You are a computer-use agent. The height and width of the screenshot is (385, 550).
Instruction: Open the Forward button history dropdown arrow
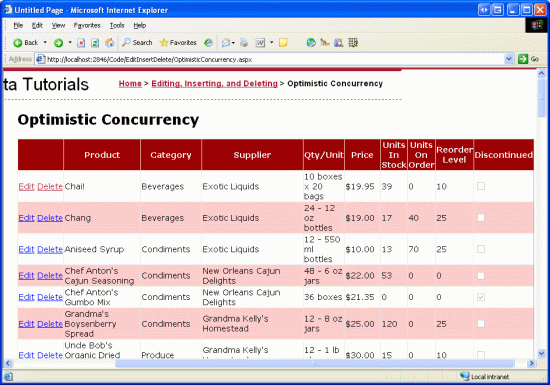tap(70, 43)
